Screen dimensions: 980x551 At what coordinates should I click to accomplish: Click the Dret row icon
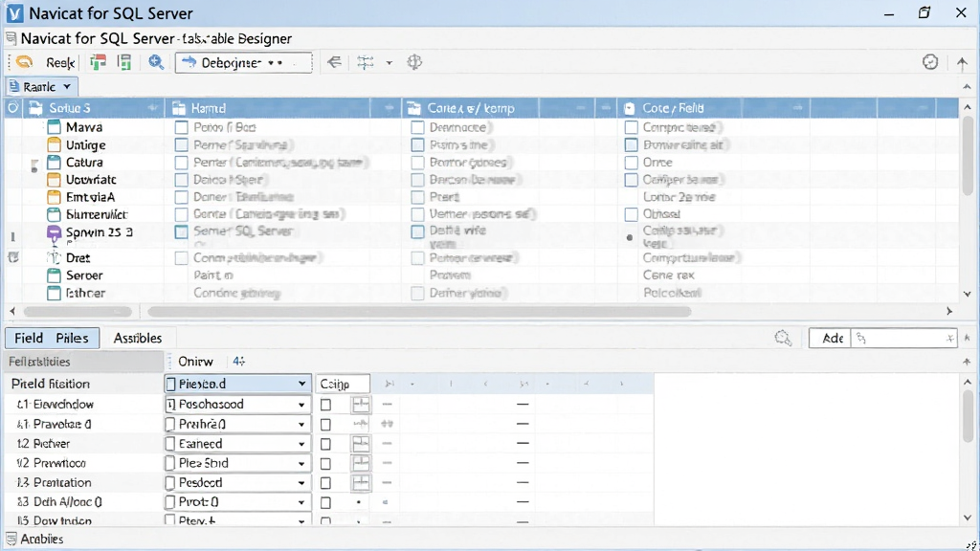[x=55, y=258]
